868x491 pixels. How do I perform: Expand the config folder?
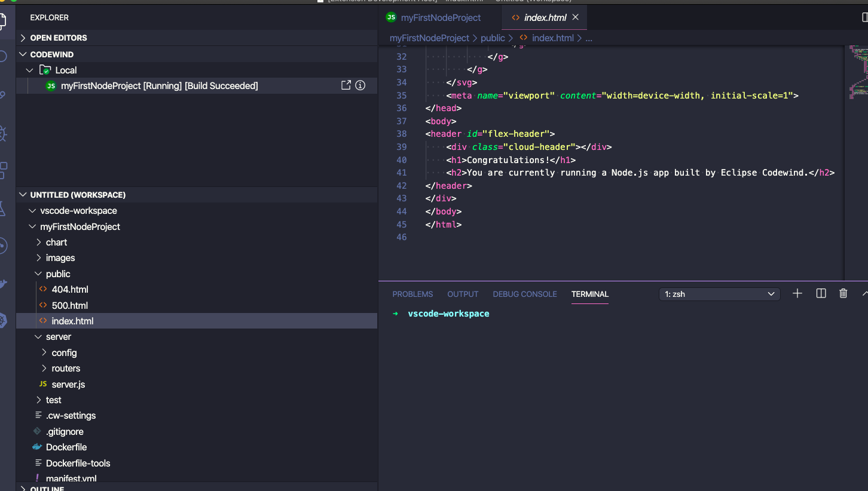tap(44, 352)
